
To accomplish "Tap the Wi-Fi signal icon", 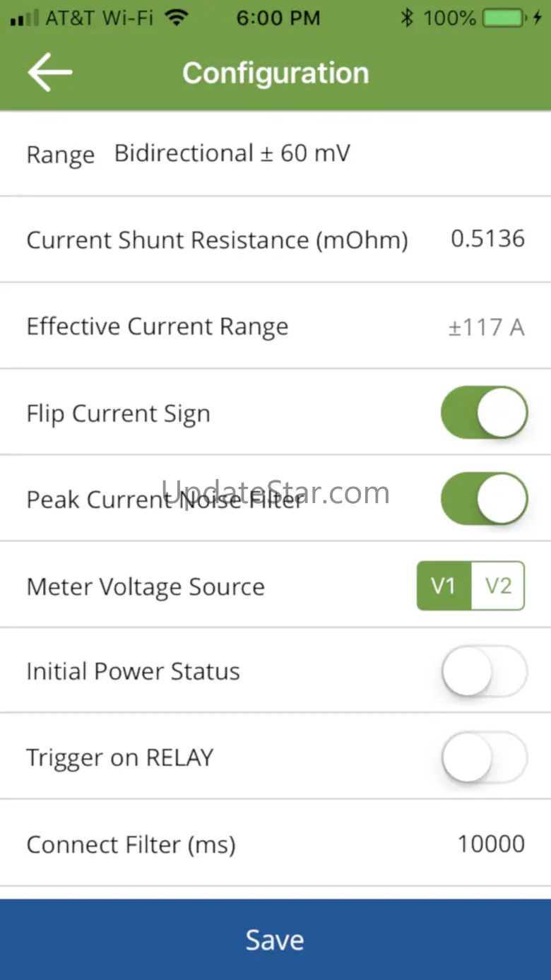I will [177, 18].
